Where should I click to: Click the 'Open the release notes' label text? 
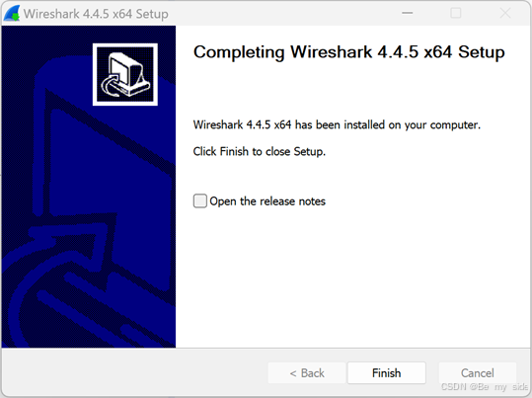click(267, 201)
